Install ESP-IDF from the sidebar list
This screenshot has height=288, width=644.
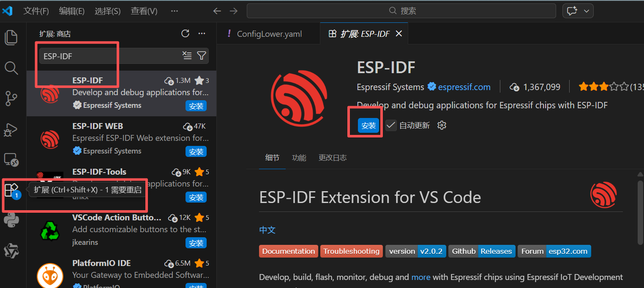point(196,106)
